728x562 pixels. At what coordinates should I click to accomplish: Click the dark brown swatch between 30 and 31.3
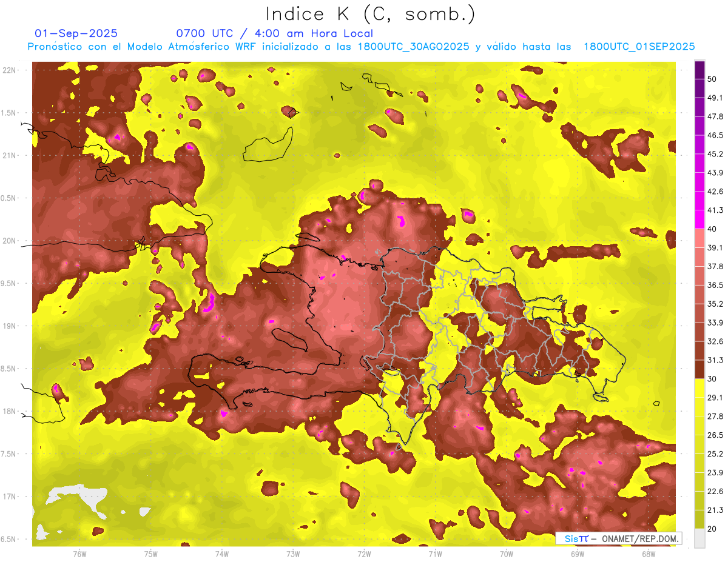699,369
